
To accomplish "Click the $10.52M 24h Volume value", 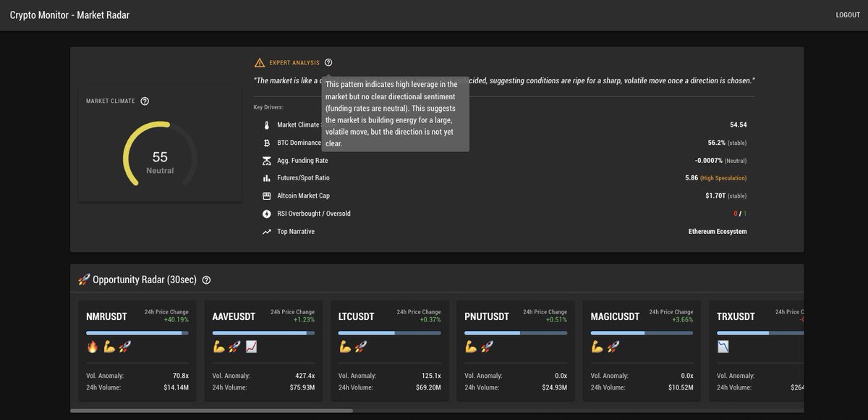I will click(x=681, y=387).
